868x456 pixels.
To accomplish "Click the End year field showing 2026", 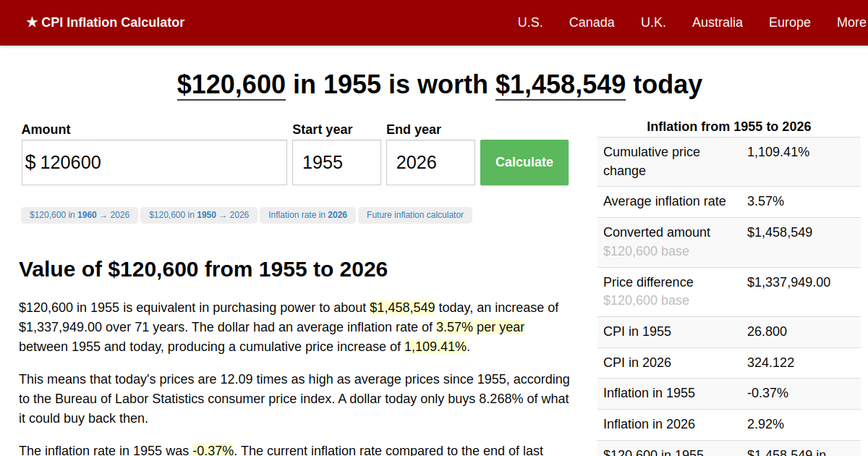I will point(430,162).
